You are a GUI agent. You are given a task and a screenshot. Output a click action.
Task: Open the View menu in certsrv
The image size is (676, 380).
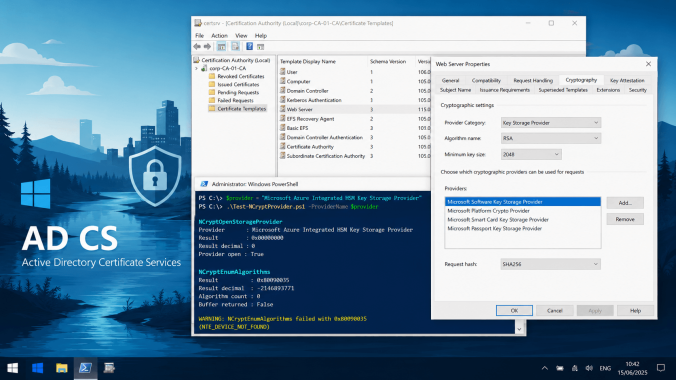tap(241, 36)
